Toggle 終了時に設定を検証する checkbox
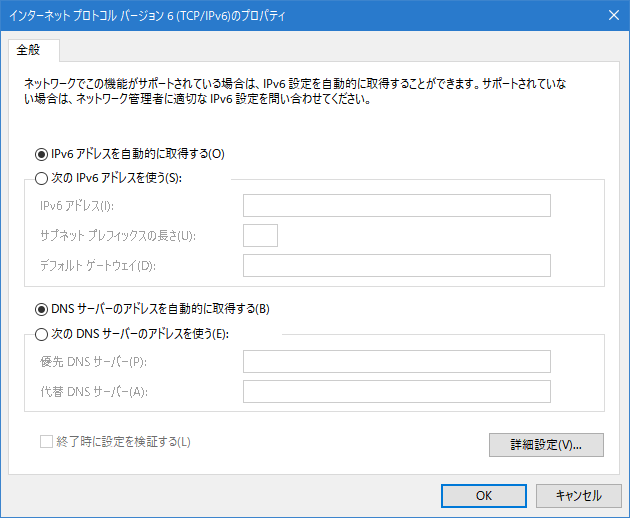This screenshot has height=518, width=630. pyautogui.click(x=46, y=442)
